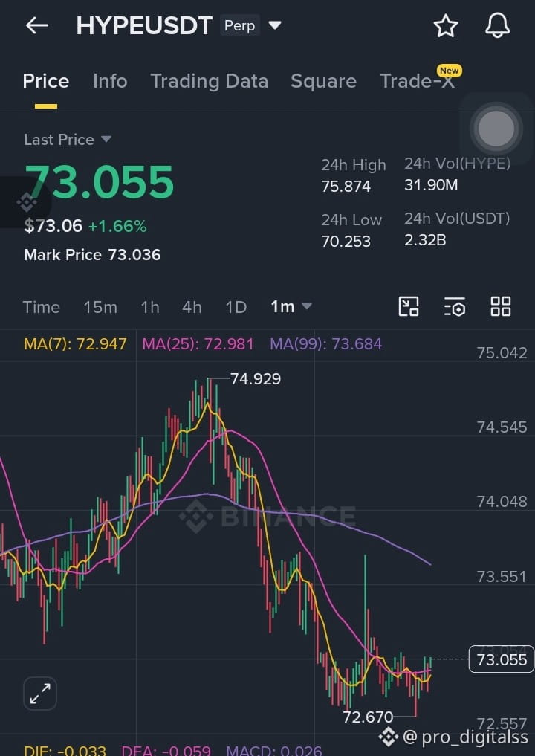Viewport: 535px width, 756px height.
Task: Switch to the Square tab
Action: pos(323,81)
